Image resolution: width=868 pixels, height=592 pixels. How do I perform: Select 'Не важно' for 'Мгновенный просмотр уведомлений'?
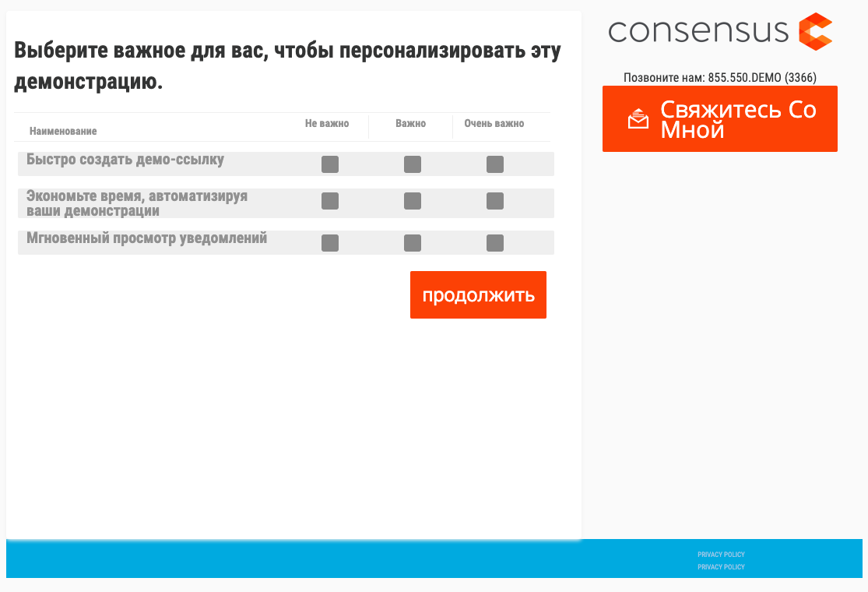pos(329,242)
